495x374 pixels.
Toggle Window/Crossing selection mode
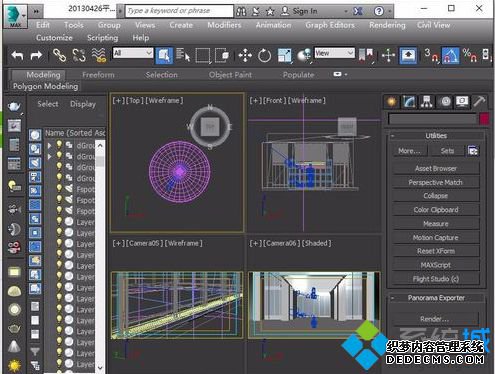click(x=222, y=55)
